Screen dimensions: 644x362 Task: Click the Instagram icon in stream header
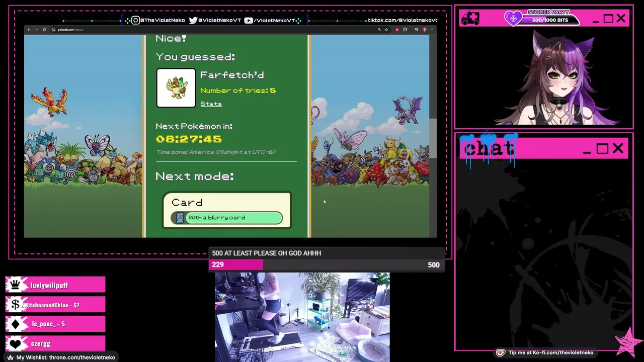click(135, 20)
